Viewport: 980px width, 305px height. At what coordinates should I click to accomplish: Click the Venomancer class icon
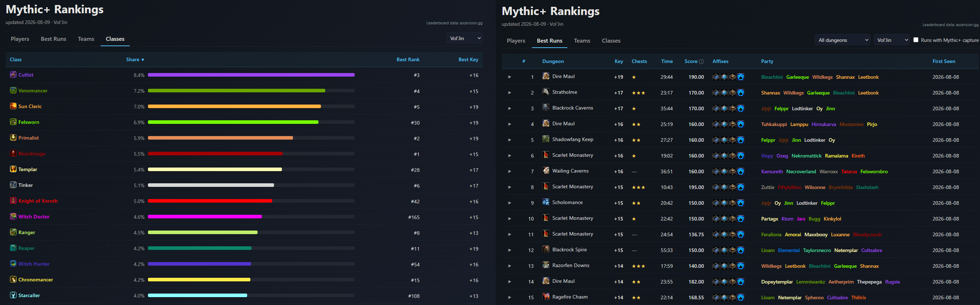pyautogui.click(x=13, y=90)
